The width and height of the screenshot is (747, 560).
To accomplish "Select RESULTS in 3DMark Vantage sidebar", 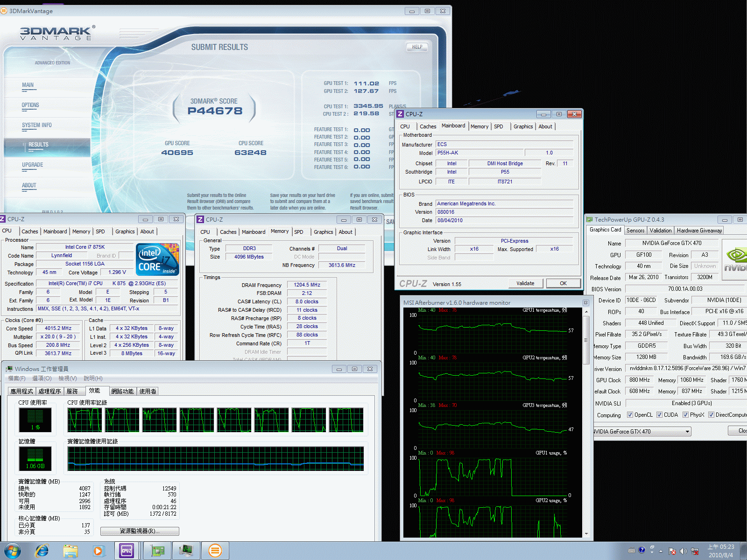I will click(x=47, y=147).
